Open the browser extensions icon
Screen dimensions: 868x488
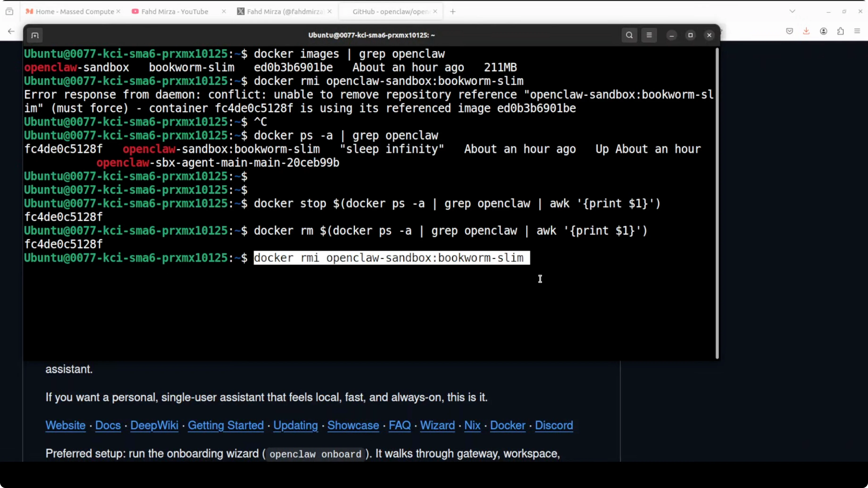(x=840, y=31)
